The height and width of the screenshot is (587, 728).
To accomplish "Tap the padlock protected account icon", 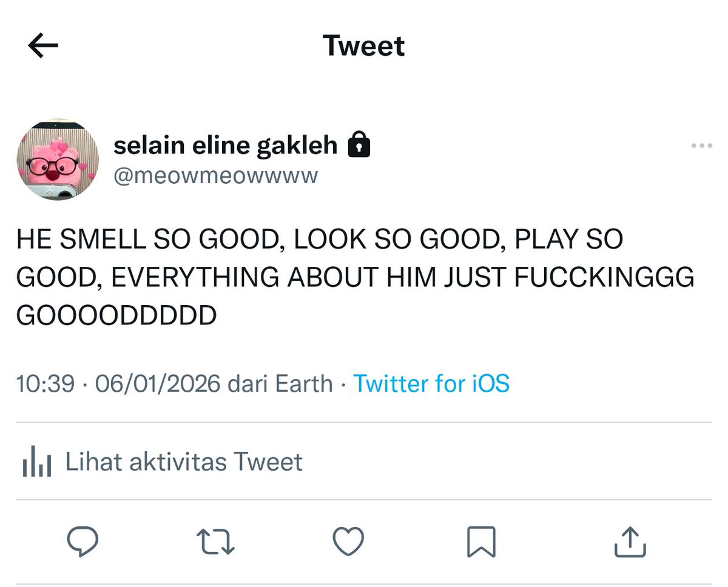I will pyautogui.click(x=359, y=146).
